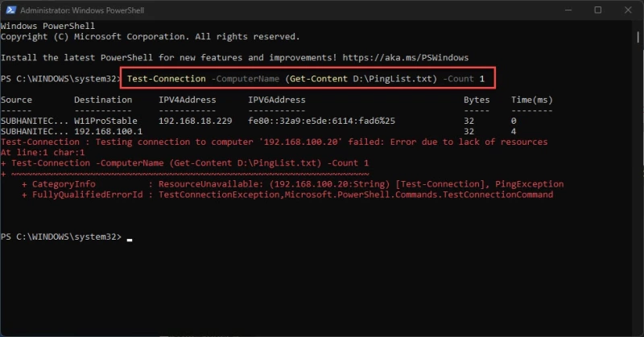Click the Bytes column header
Image resolution: width=644 pixels, height=337 pixels.
[477, 100]
